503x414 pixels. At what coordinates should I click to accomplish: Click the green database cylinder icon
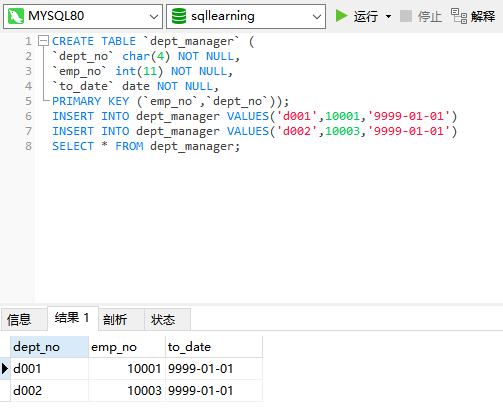tap(179, 16)
